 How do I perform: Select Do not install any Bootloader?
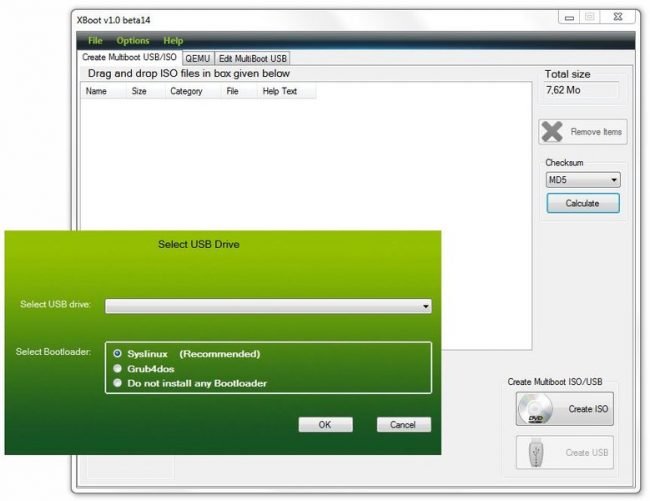[119, 382]
